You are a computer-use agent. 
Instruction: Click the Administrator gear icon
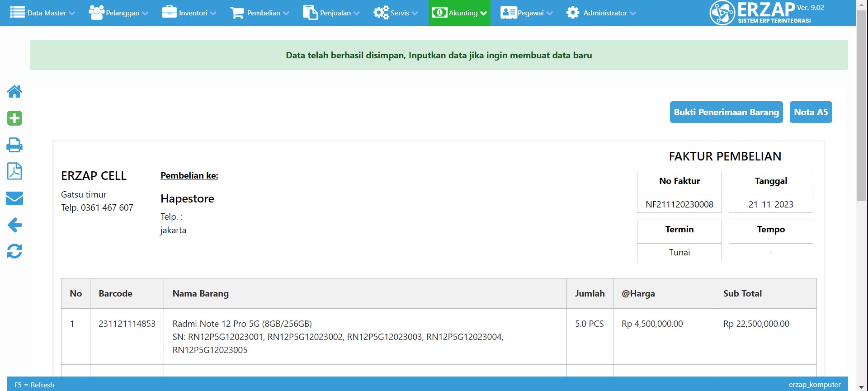(573, 12)
